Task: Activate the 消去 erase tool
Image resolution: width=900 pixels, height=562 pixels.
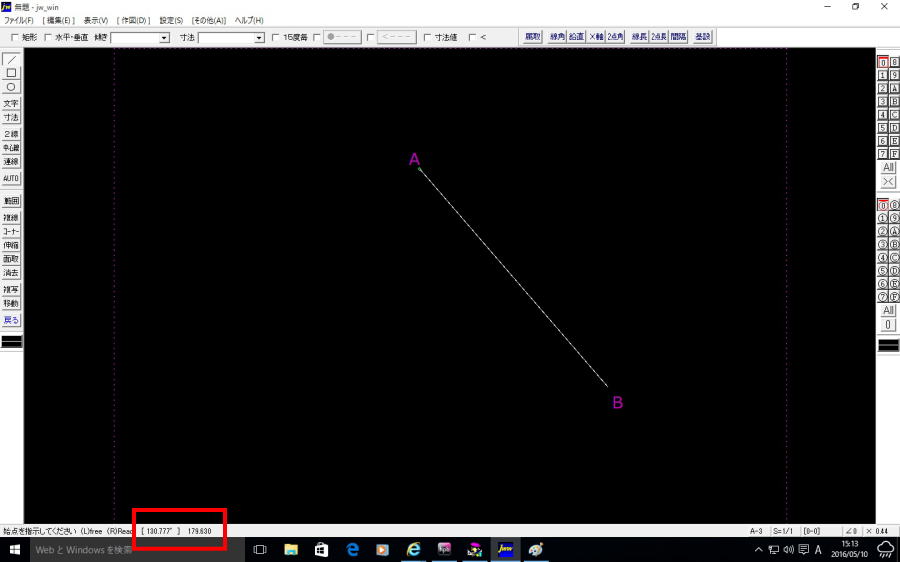Action: 11,273
